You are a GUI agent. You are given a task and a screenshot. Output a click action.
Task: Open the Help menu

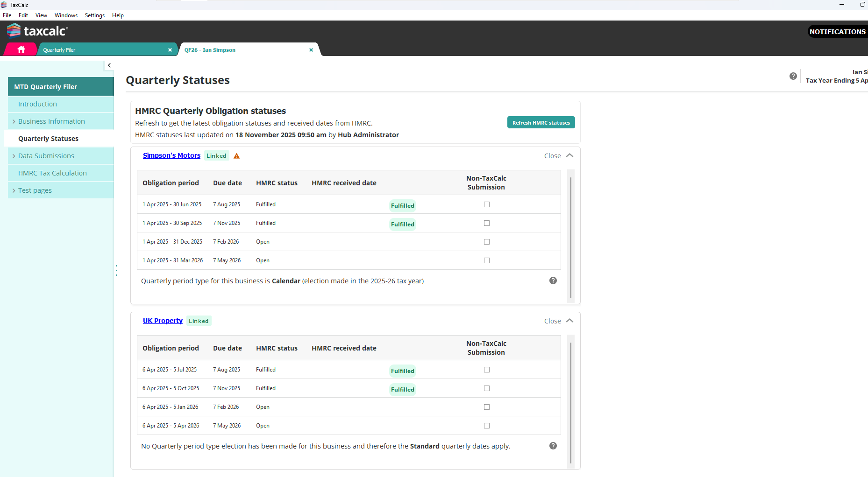118,15
